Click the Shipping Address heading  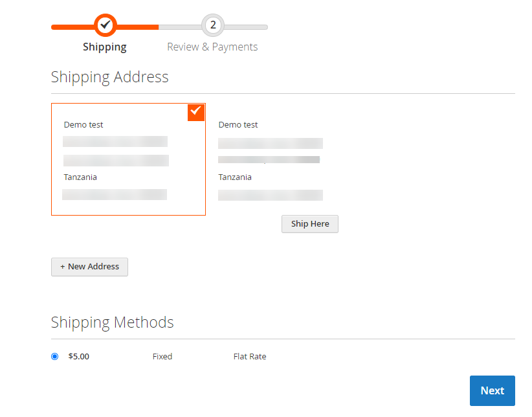(x=110, y=77)
